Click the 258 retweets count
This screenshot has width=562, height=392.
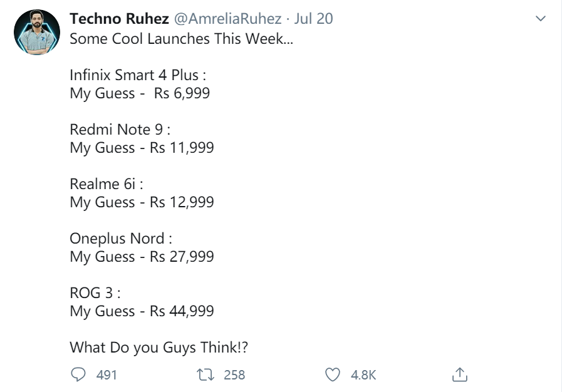(234, 375)
